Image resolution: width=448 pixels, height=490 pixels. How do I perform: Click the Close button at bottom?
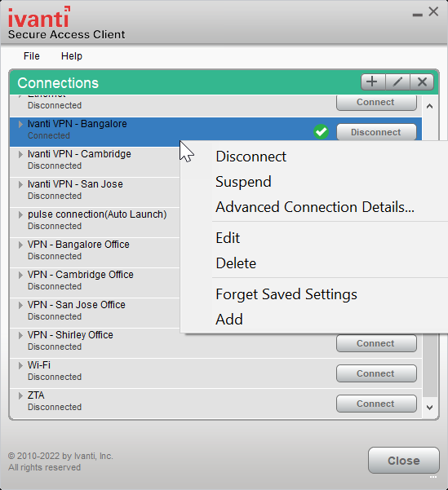[404, 461]
